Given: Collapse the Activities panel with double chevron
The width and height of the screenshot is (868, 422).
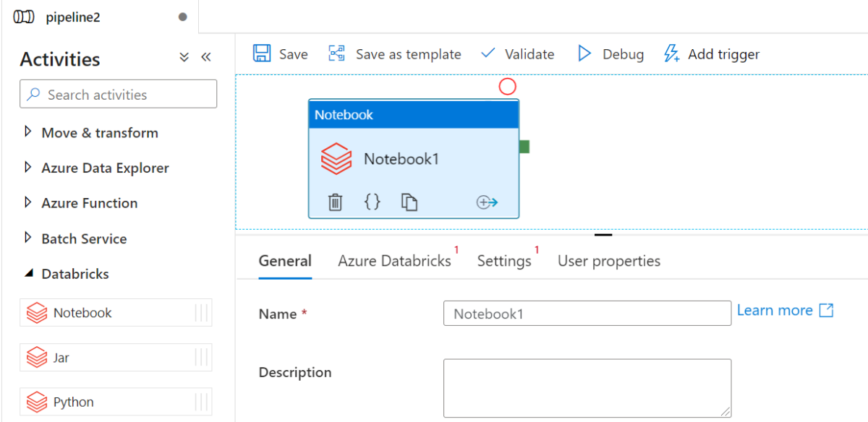Looking at the screenshot, I should [206, 56].
